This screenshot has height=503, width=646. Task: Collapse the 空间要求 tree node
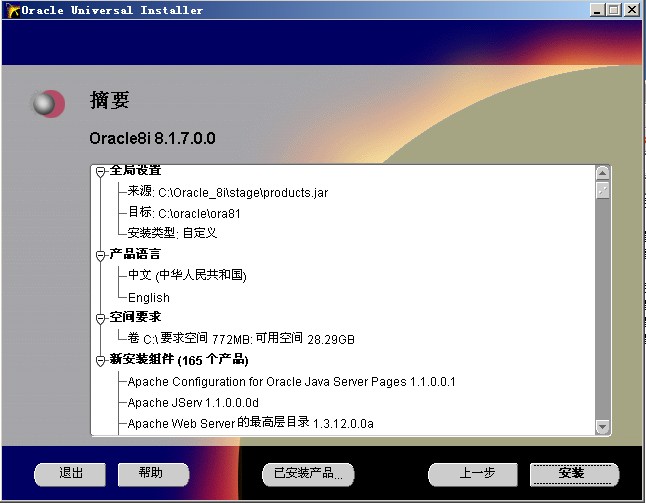point(100,319)
